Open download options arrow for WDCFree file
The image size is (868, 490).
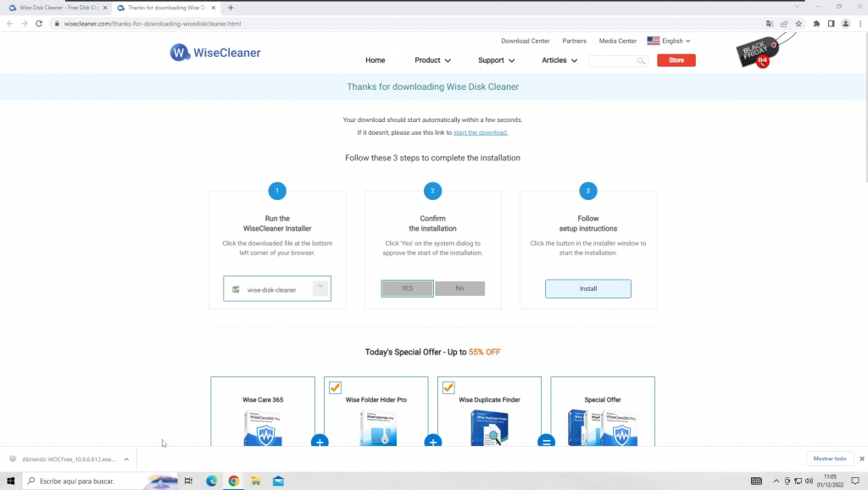click(x=126, y=459)
